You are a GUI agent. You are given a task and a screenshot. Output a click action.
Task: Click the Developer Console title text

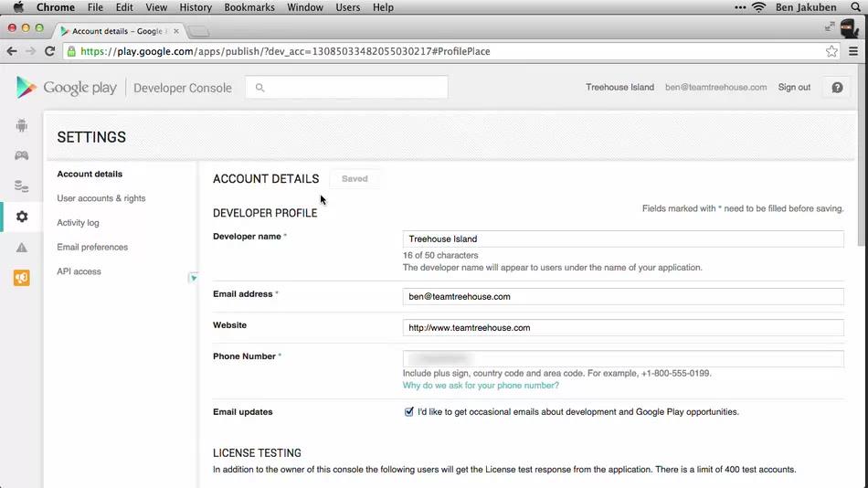click(183, 88)
